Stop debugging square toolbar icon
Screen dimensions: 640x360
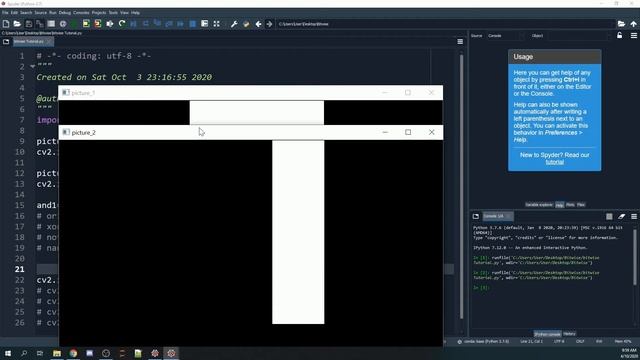(x=193, y=24)
